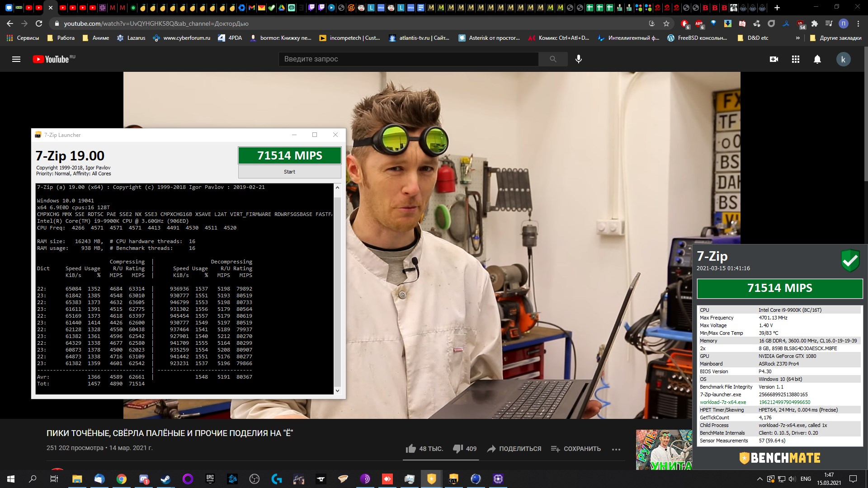The height and width of the screenshot is (488, 868).
Task: Open the Сервисы apps bookmark
Action: tap(23, 38)
